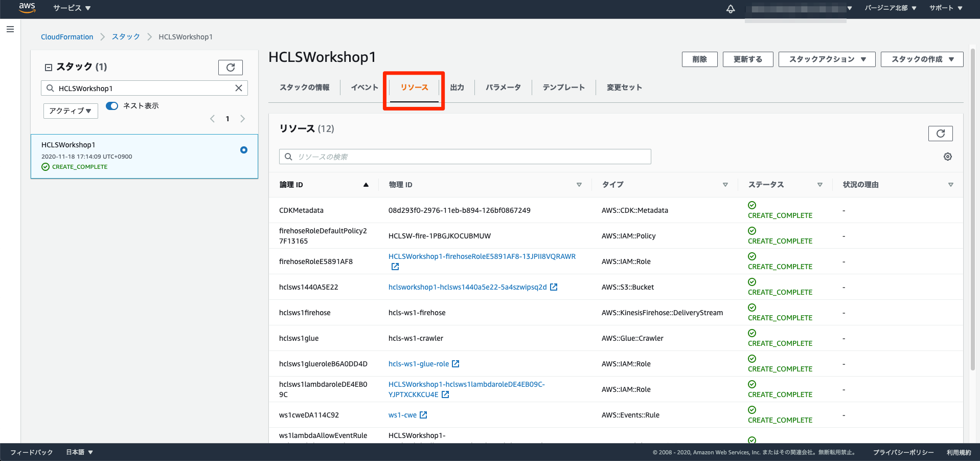
Task: Focus the resource search field
Action: click(x=465, y=157)
